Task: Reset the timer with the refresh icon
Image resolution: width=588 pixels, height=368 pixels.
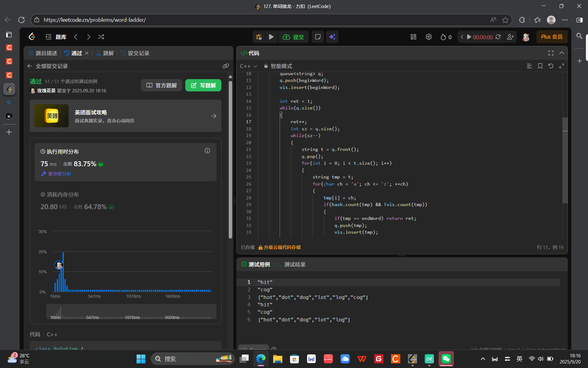Action: tap(498, 37)
